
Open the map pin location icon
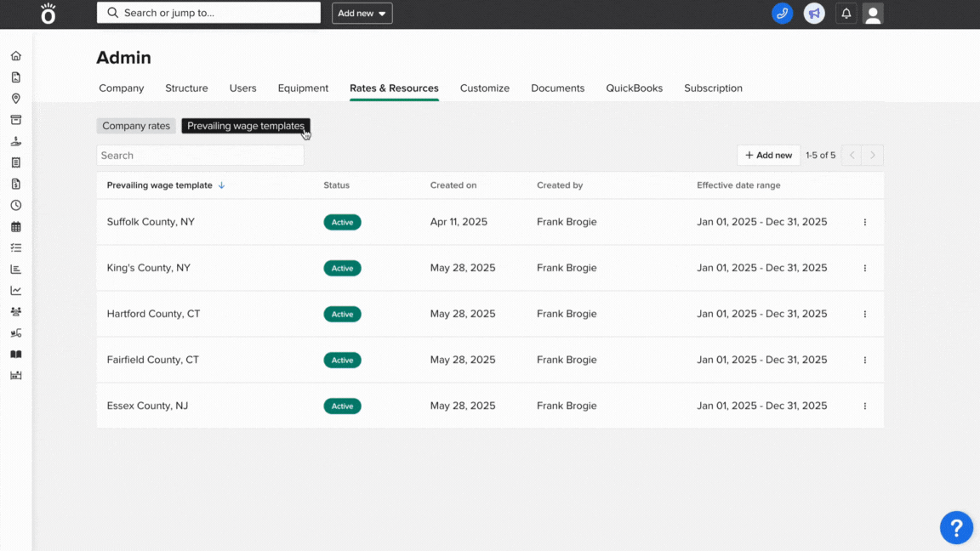[x=15, y=99]
